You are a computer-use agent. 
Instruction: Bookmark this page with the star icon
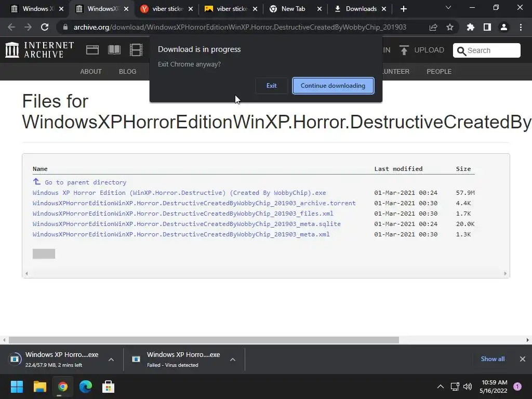[x=450, y=27]
